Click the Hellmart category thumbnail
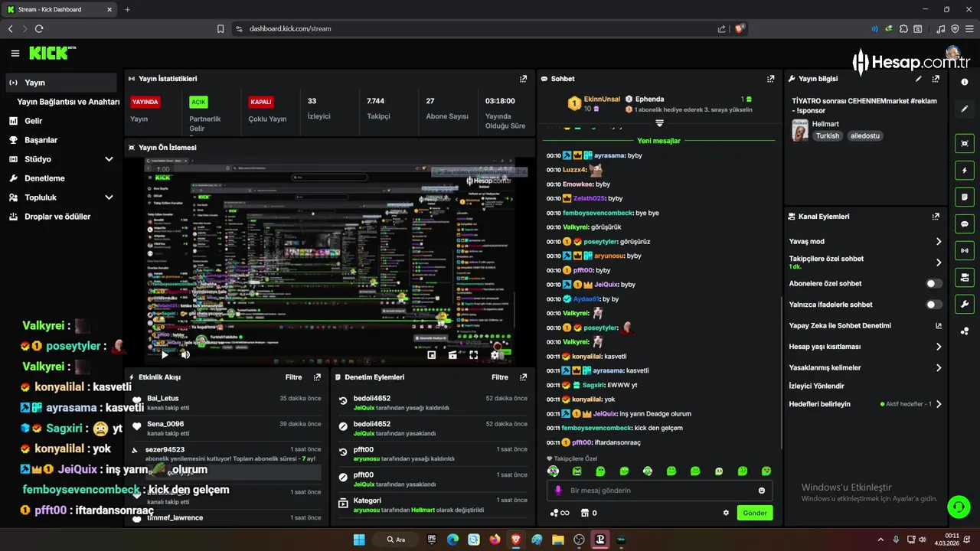This screenshot has height=551, width=980. click(x=800, y=130)
